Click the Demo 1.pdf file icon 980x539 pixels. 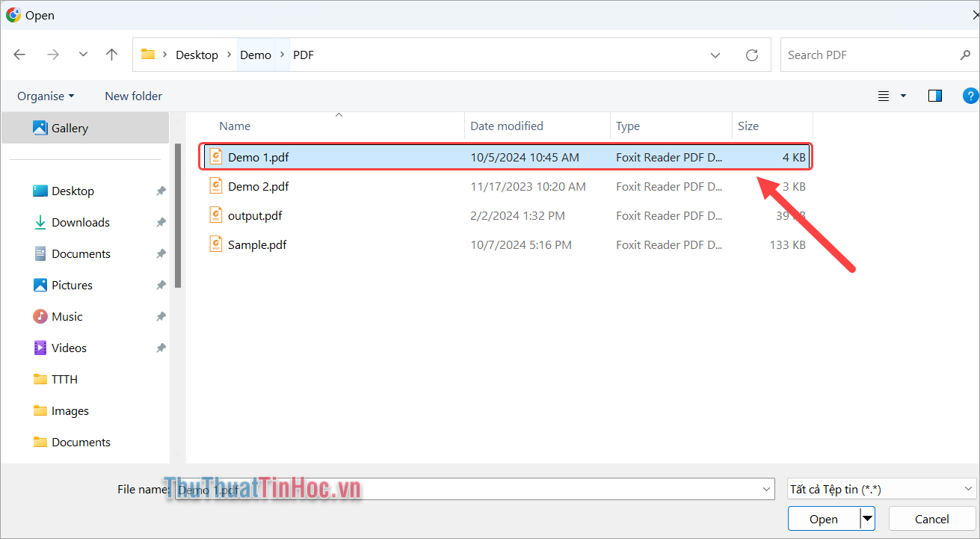(216, 157)
